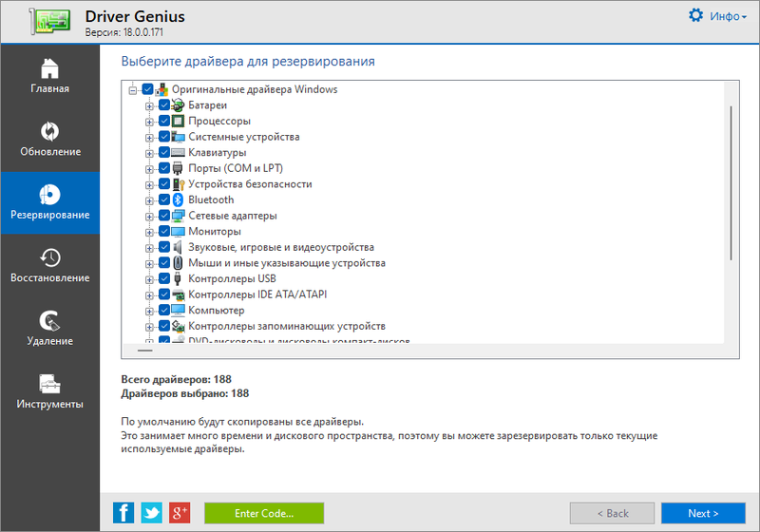The width and height of the screenshot is (760, 532).
Task: Click the Back button
Action: click(x=612, y=513)
